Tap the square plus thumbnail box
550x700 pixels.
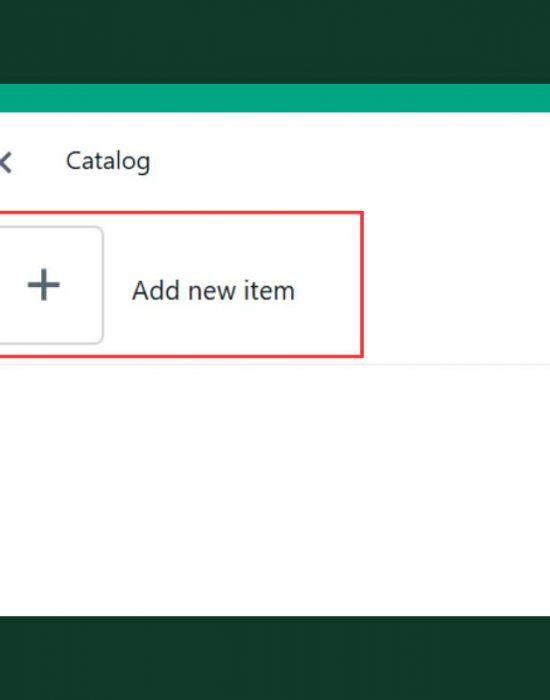click(x=51, y=285)
